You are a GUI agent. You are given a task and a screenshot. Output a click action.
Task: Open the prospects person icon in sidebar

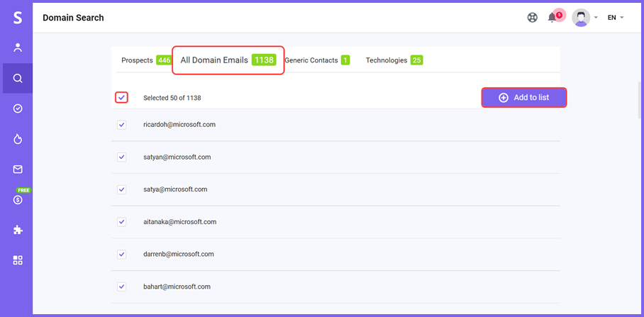18,48
